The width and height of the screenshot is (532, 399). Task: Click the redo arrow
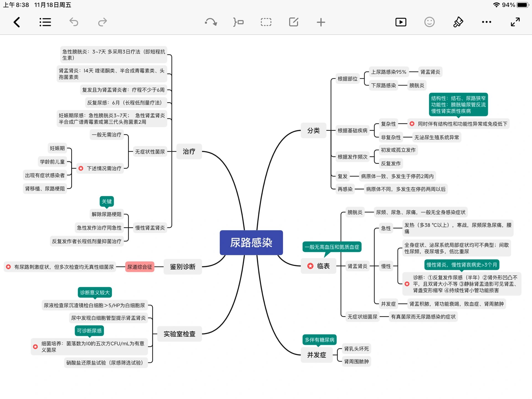click(x=102, y=22)
